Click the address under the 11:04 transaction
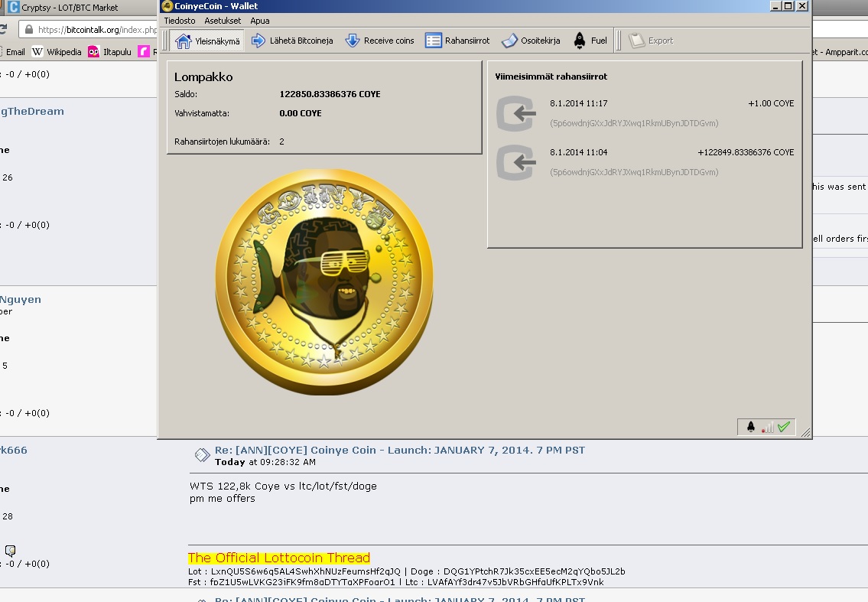The height and width of the screenshot is (602, 868). coord(634,172)
